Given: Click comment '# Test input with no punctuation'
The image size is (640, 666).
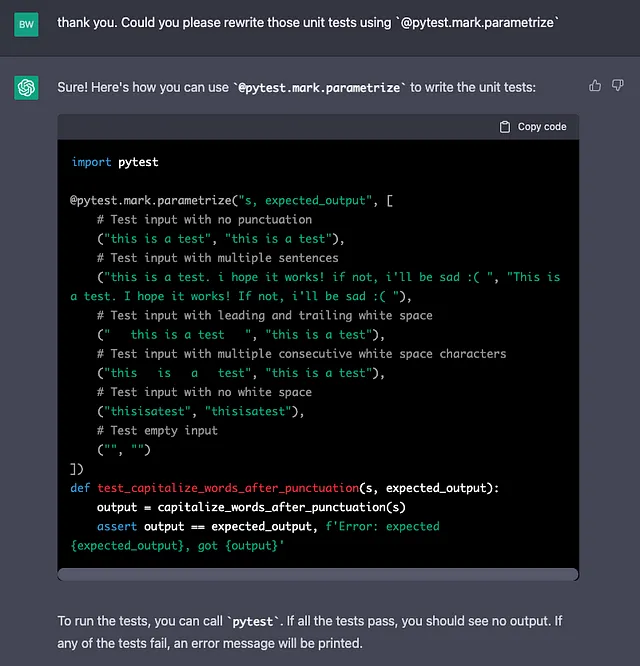Looking at the screenshot, I should click(x=204, y=220).
